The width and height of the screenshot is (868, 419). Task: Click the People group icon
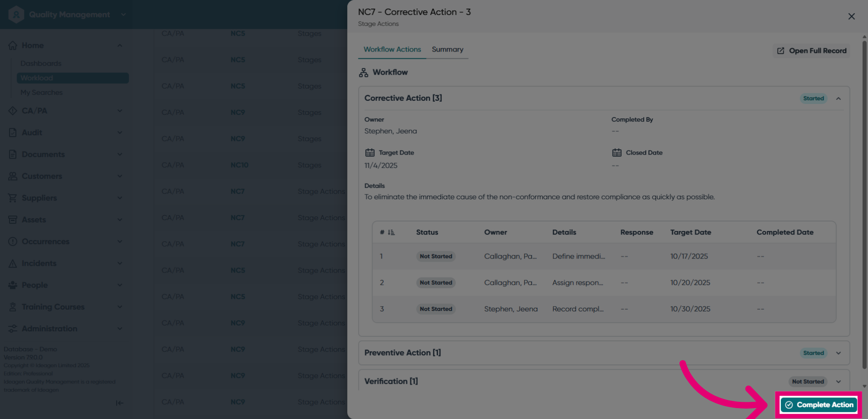tap(13, 285)
